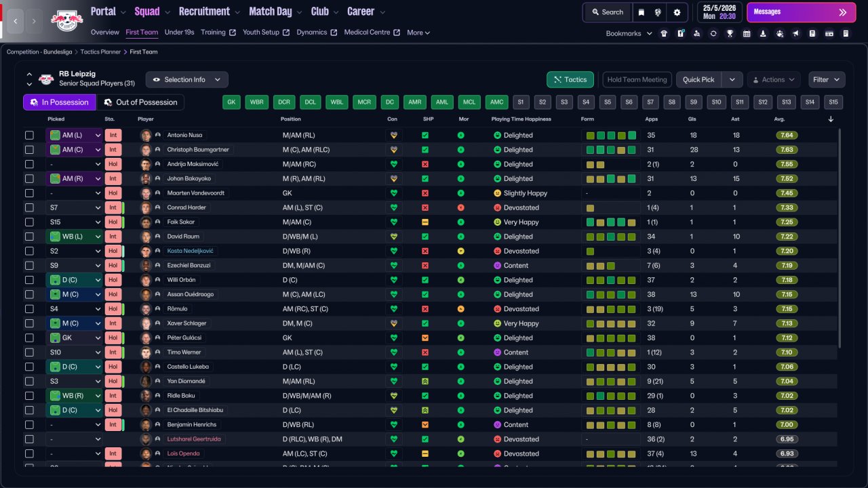This screenshot has width=868, height=488.
Task: Click the shirt bookmark shortcut icon
Action: pyautogui.click(x=664, y=33)
